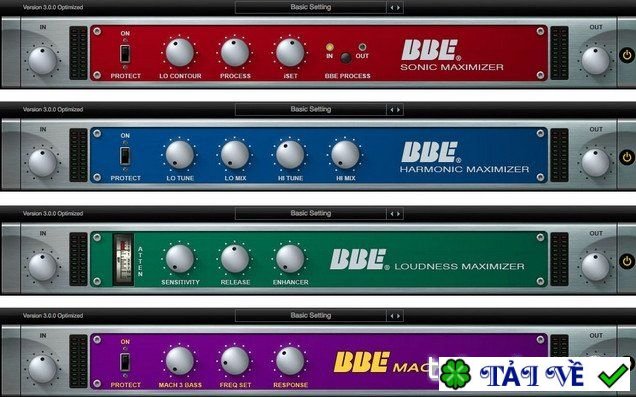636x397 pixels.
Task: Click the Mach 3 Bass IN knob
Action: point(42,369)
